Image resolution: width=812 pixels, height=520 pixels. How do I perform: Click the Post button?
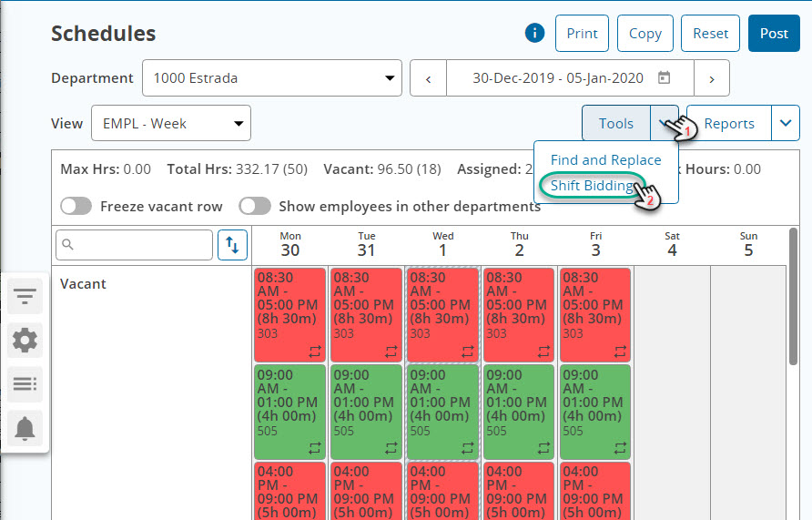pos(774,34)
